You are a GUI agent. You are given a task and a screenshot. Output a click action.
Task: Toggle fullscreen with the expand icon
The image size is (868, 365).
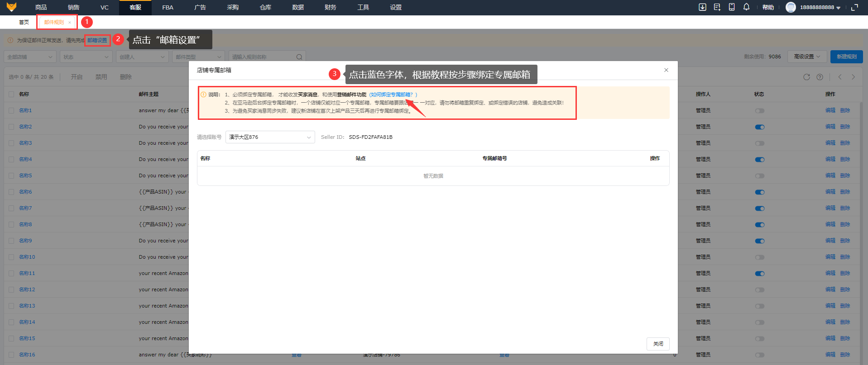tap(854, 7)
